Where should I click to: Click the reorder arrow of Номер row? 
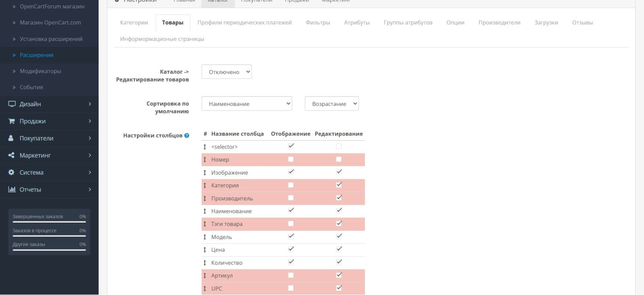(205, 160)
